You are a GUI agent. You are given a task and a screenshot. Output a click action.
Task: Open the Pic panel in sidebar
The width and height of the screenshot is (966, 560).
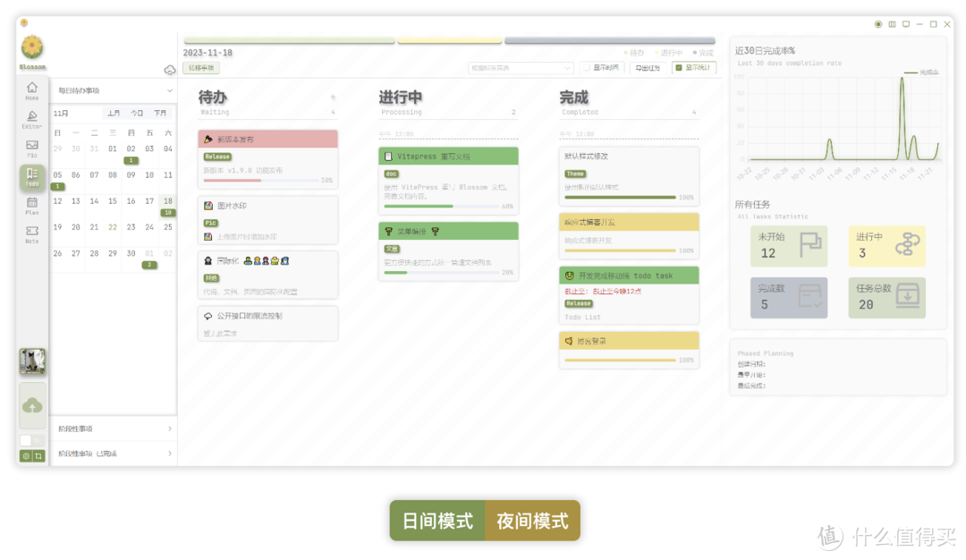point(31,146)
